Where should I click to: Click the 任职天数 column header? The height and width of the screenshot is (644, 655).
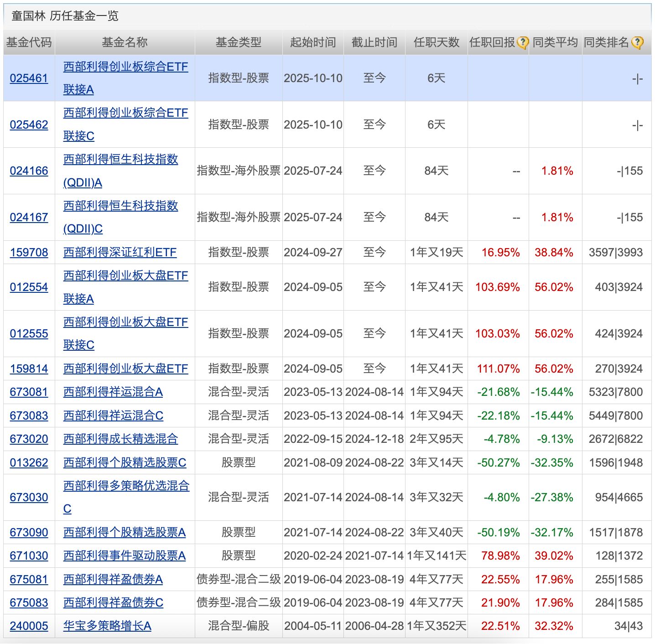tap(436, 43)
